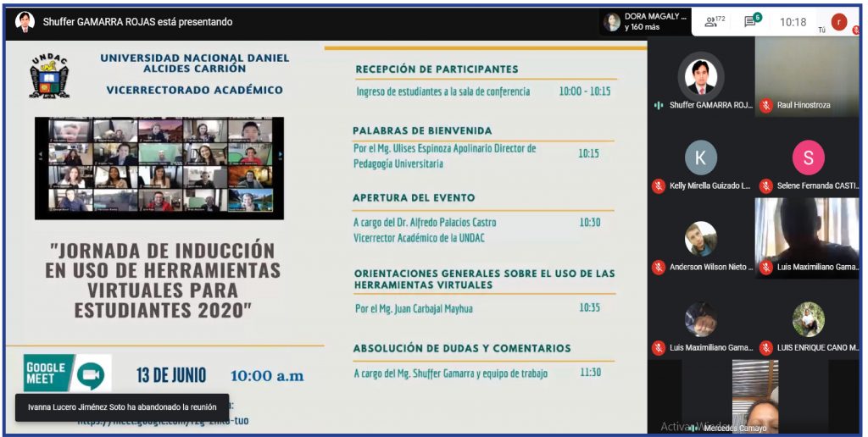
Task: Click the video conference grid image on slide
Action: pos(159,169)
